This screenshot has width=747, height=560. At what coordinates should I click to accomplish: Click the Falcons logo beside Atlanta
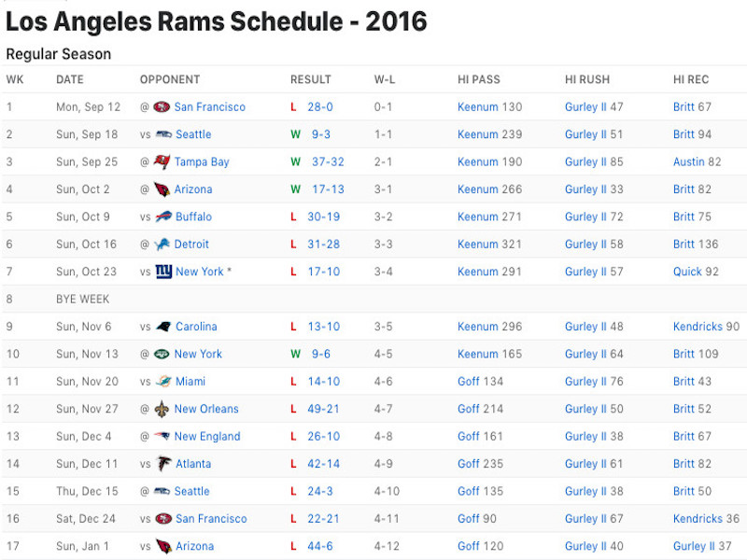click(164, 464)
